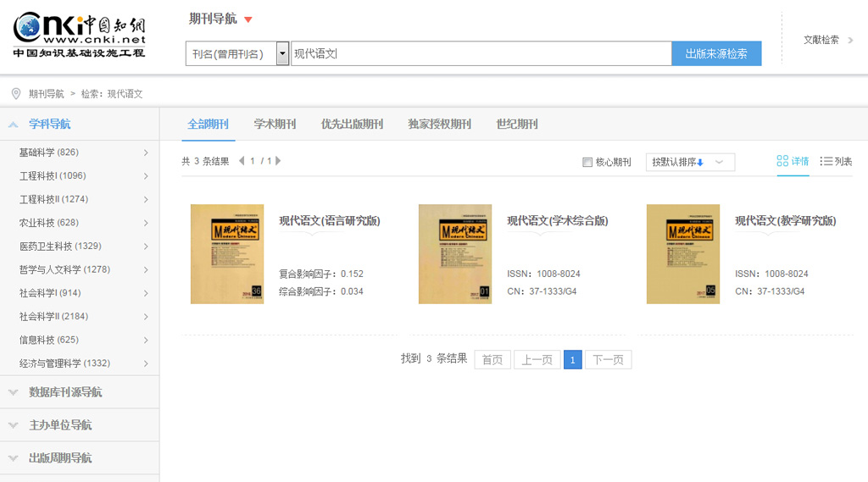Click the location pin icon in breadcrumb

(16, 93)
